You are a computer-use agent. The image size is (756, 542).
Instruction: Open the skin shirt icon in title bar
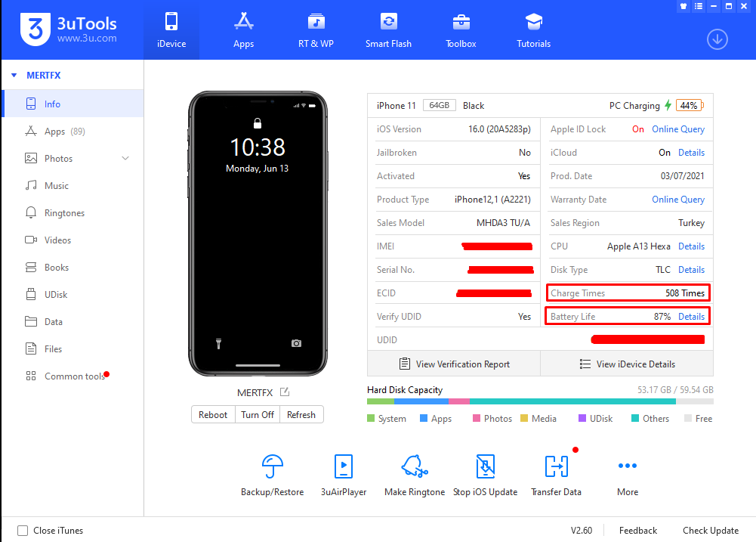tap(683, 6)
